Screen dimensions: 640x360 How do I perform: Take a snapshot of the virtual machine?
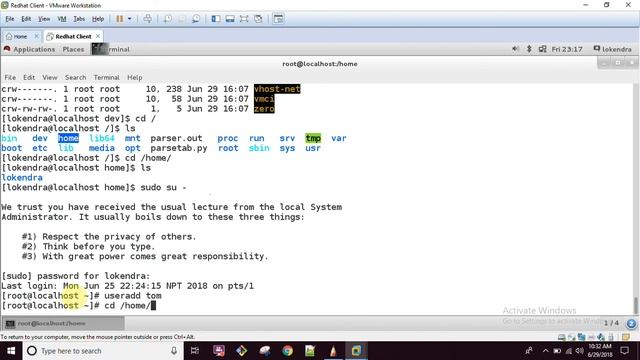[x=168, y=19]
